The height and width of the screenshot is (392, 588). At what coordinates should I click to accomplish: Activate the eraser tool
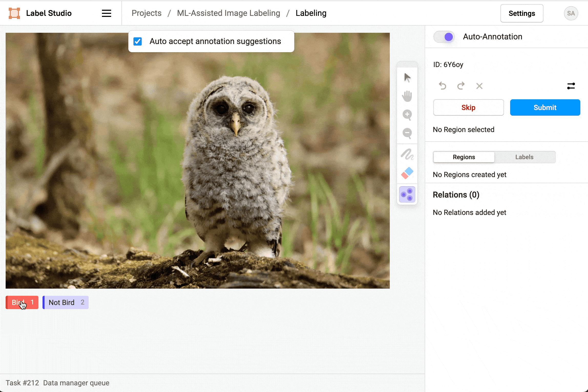(407, 173)
